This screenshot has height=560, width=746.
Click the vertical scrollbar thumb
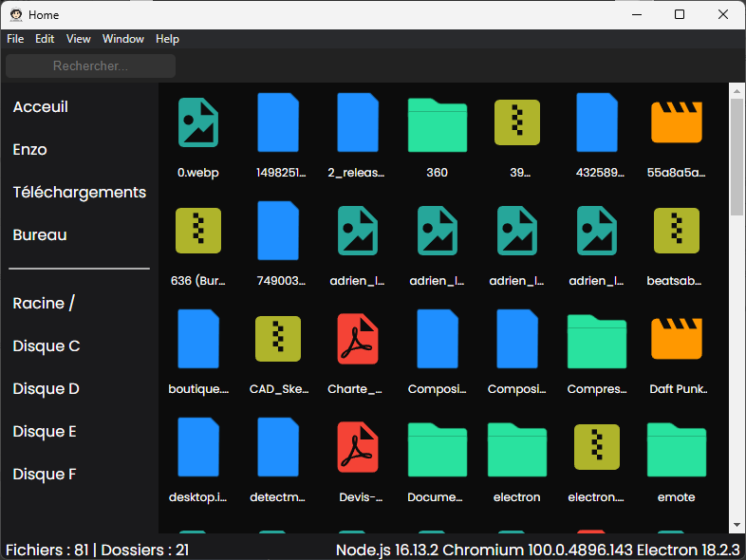coord(737,157)
